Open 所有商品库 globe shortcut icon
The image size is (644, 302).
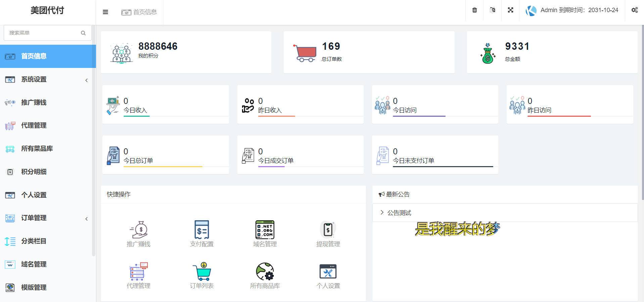265,272
